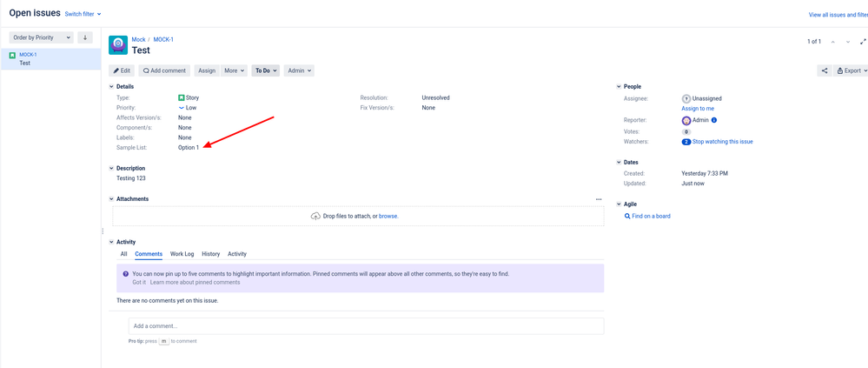Open the History tab
This screenshot has width=868, height=368.
pyautogui.click(x=211, y=254)
